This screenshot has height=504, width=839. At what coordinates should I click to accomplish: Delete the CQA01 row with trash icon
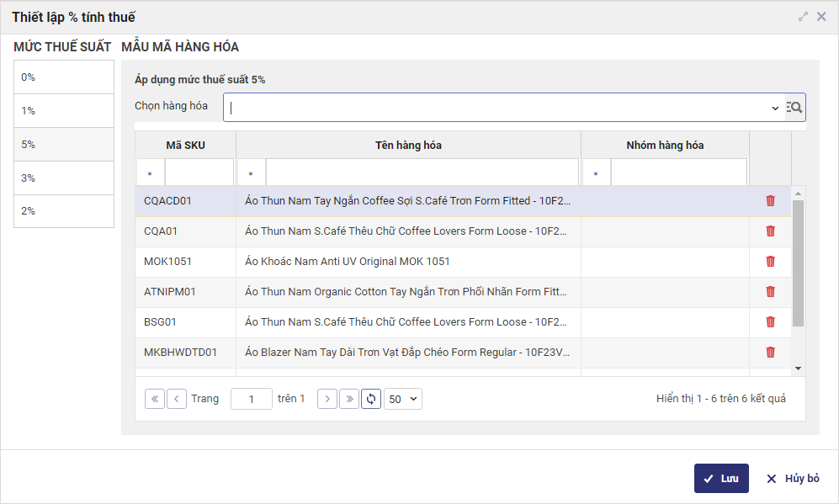tap(770, 231)
